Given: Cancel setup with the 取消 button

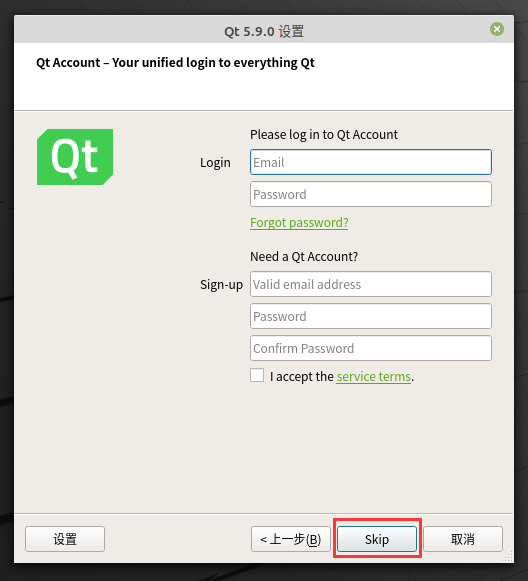Looking at the screenshot, I should 463,539.
